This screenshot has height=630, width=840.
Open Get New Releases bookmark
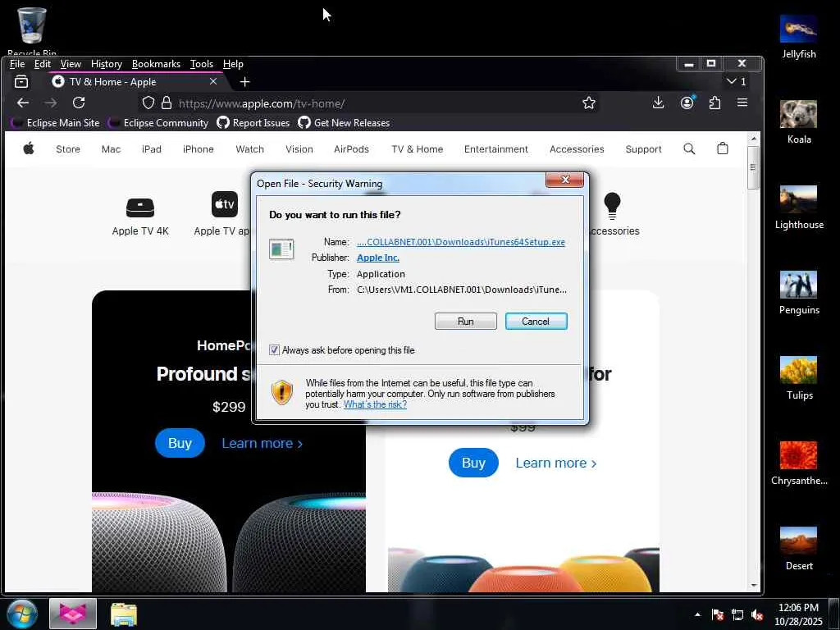coord(344,123)
